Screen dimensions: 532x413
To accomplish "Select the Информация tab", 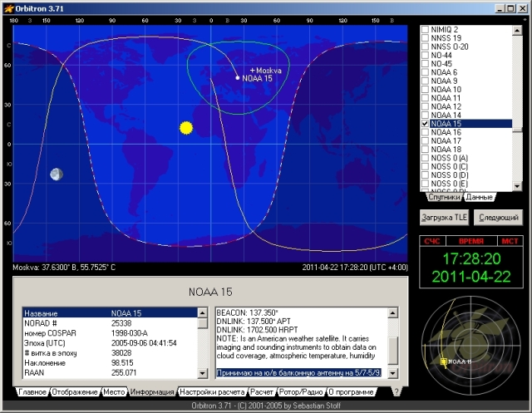I will (152, 392).
